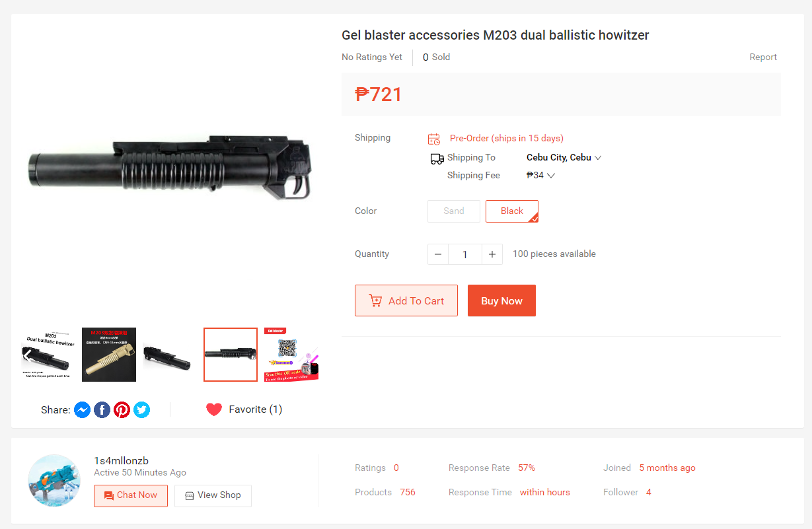Share product on Facebook icon

click(102, 409)
